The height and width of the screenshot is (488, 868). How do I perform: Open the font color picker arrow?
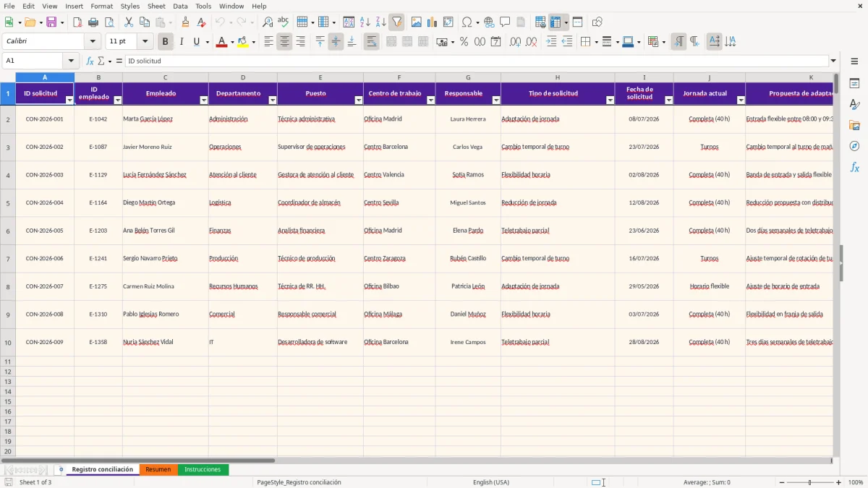click(x=231, y=42)
